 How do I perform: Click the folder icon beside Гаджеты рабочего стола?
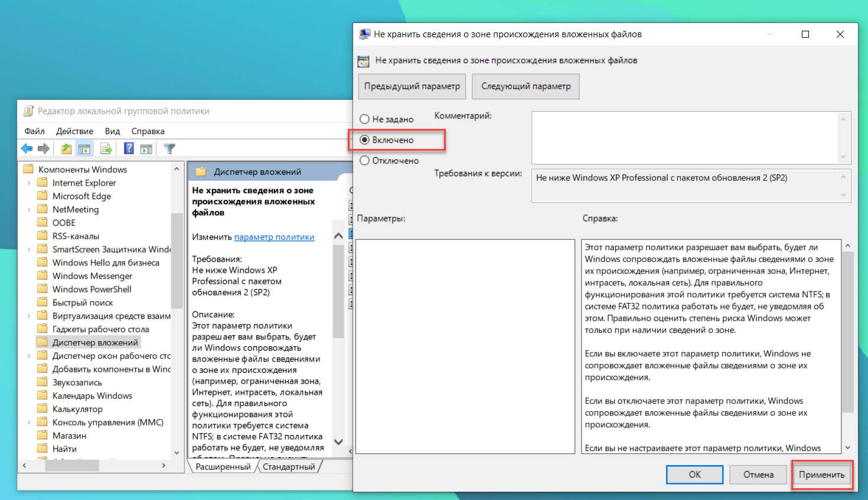point(42,329)
